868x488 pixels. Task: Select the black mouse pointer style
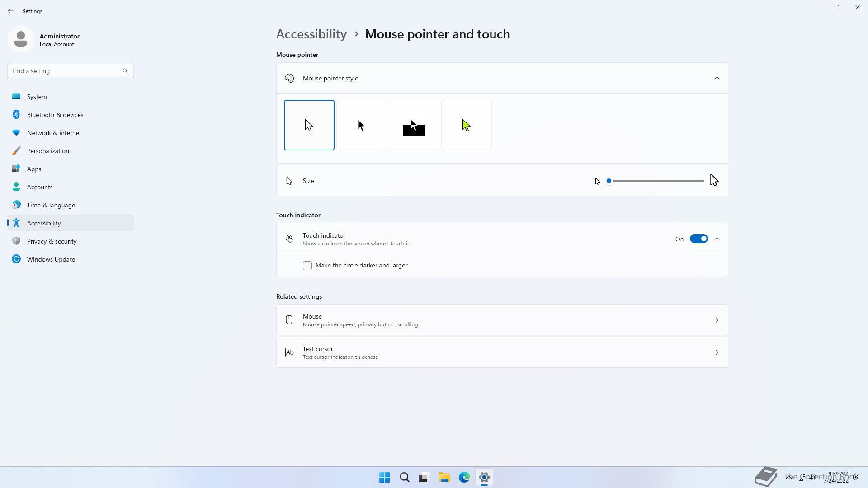coord(361,125)
